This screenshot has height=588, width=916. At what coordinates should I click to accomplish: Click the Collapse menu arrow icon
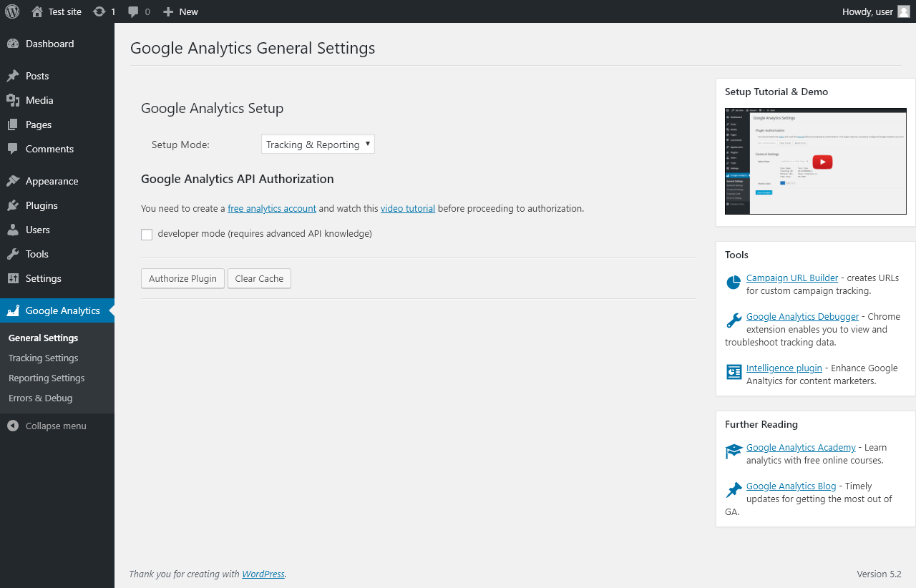coord(13,426)
